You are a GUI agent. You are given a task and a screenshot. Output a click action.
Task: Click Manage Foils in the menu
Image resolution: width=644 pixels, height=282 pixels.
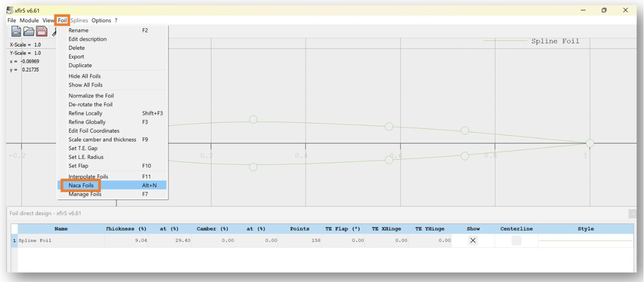(85, 194)
